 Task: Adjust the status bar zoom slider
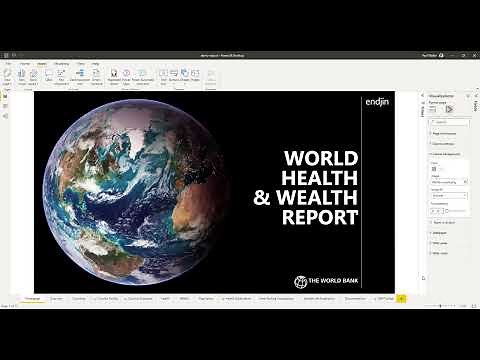coord(441,305)
